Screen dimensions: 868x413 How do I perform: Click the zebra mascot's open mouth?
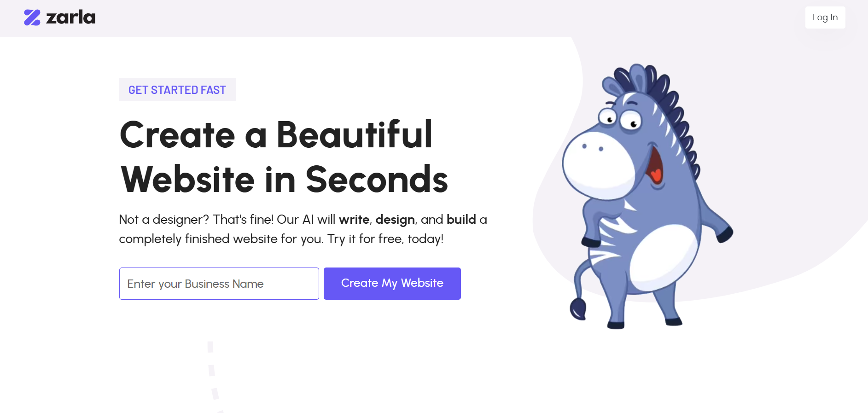click(655, 168)
